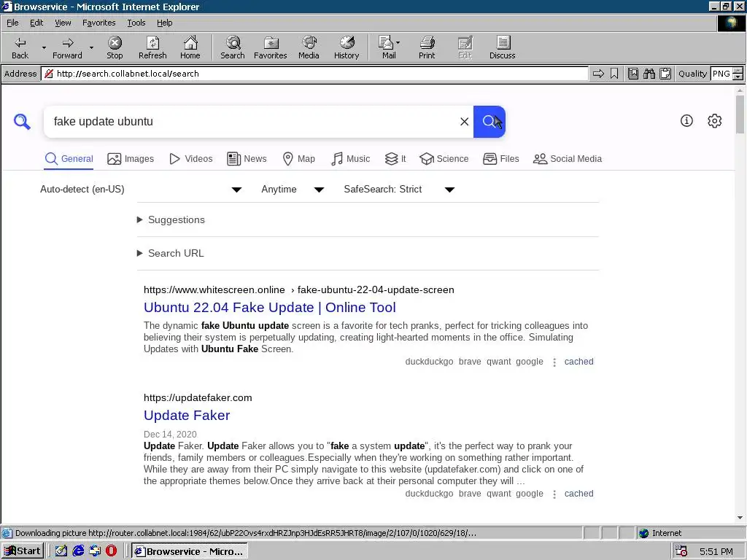This screenshot has height=560, width=747.
Task: Expand the Suggestions section
Action: click(x=171, y=219)
